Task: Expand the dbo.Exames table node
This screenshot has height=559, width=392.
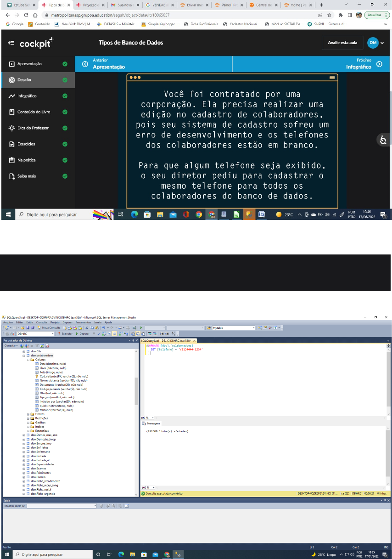Action: 23,469
